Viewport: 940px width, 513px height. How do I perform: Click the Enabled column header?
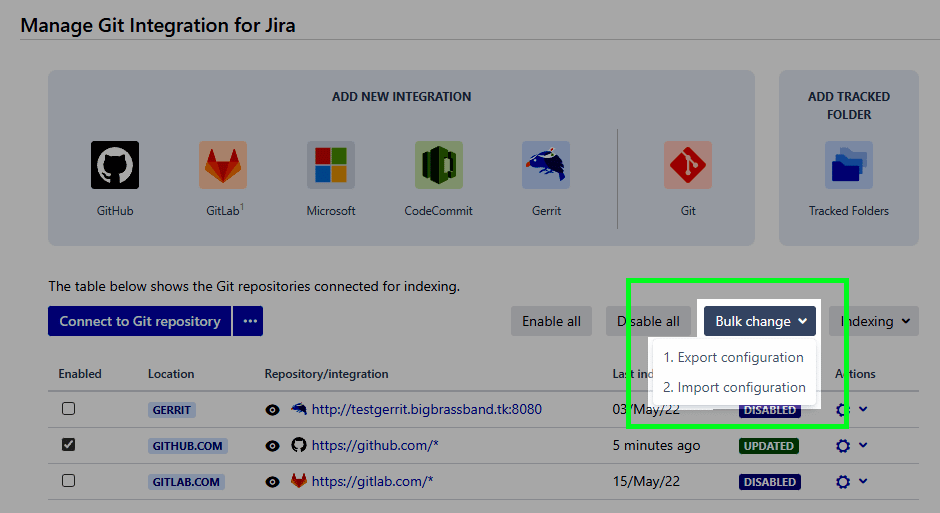80,373
